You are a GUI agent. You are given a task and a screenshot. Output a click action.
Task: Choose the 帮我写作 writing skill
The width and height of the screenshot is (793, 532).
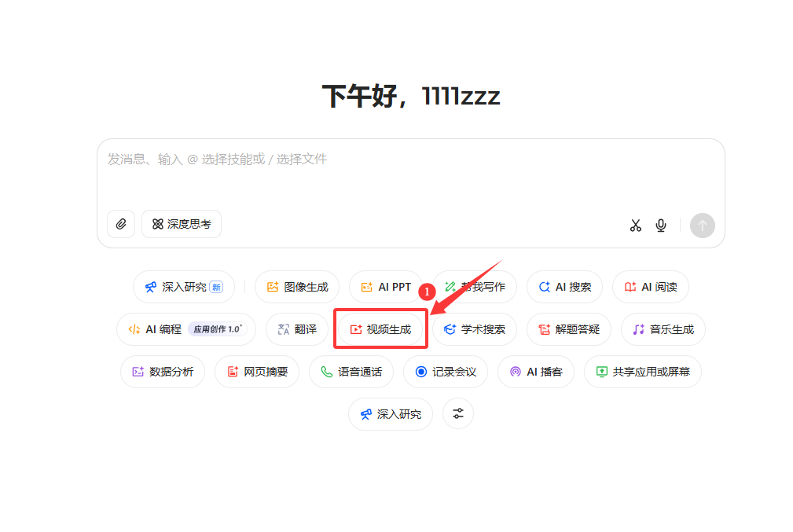click(x=475, y=287)
